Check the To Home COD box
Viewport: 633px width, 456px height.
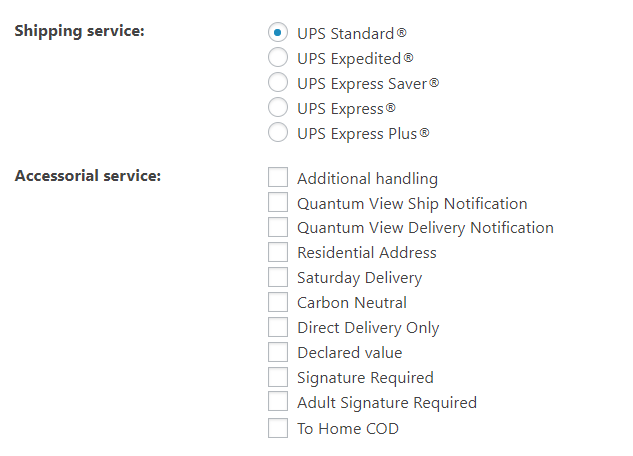click(x=278, y=428)
